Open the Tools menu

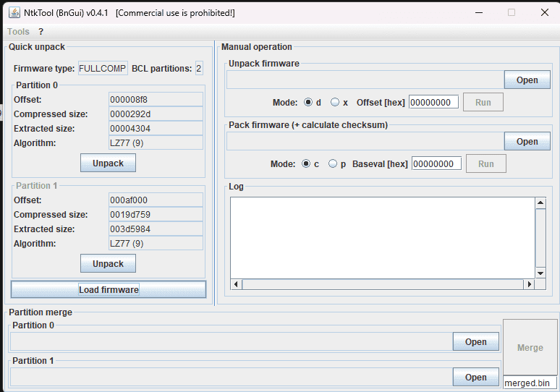point(18,32)
